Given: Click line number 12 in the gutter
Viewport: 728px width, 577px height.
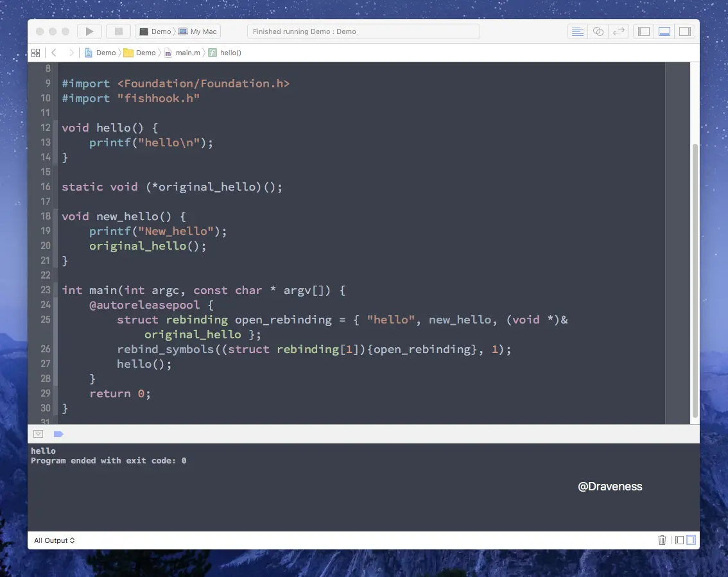Looking at the screenshot, I should pyautogui.click(x=46, y=128).
